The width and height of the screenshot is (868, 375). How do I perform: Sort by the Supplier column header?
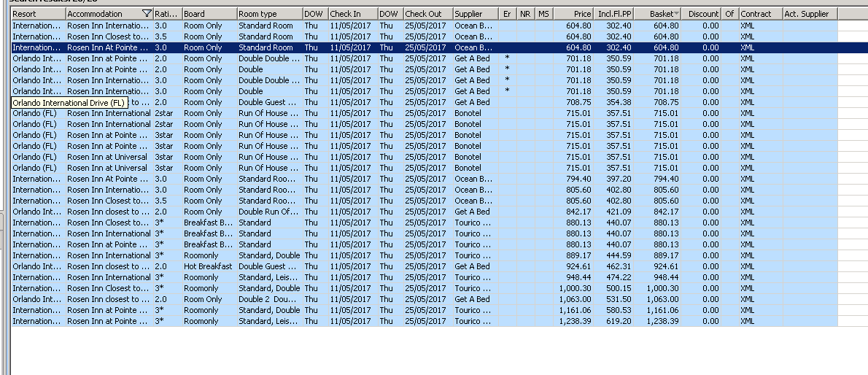(476, 14)
